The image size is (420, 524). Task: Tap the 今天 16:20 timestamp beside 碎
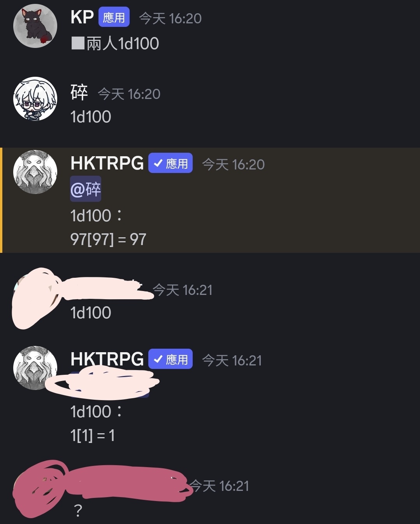(129, 94)
